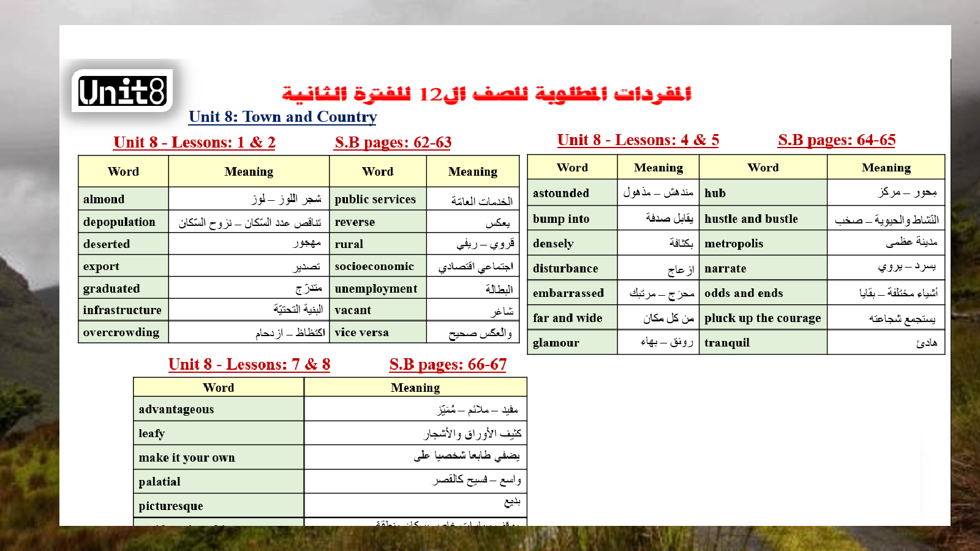This screenshot has height=551, width=980.
Task: Click the 'depopulation' table cell
Action: pyautogui.click(x=123, y=222)
